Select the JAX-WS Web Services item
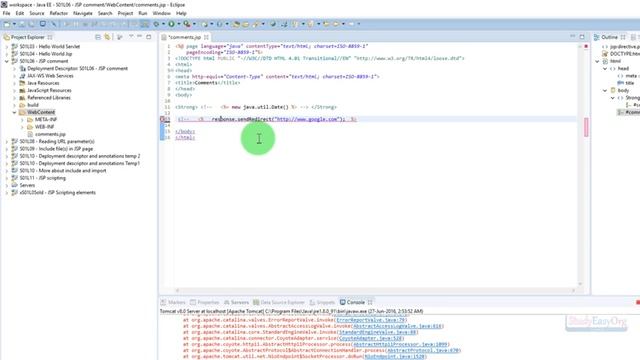Viewport: 640px width, 360px height. click(50, 76)
